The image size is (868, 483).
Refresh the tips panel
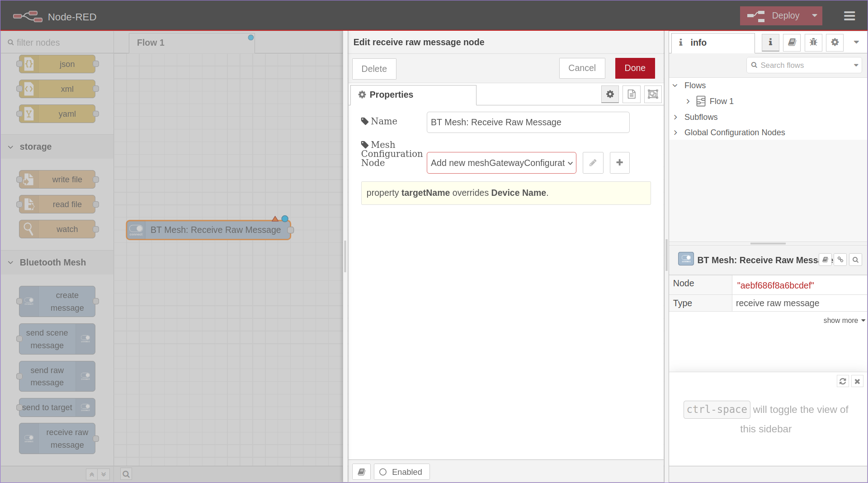(843, 381)
